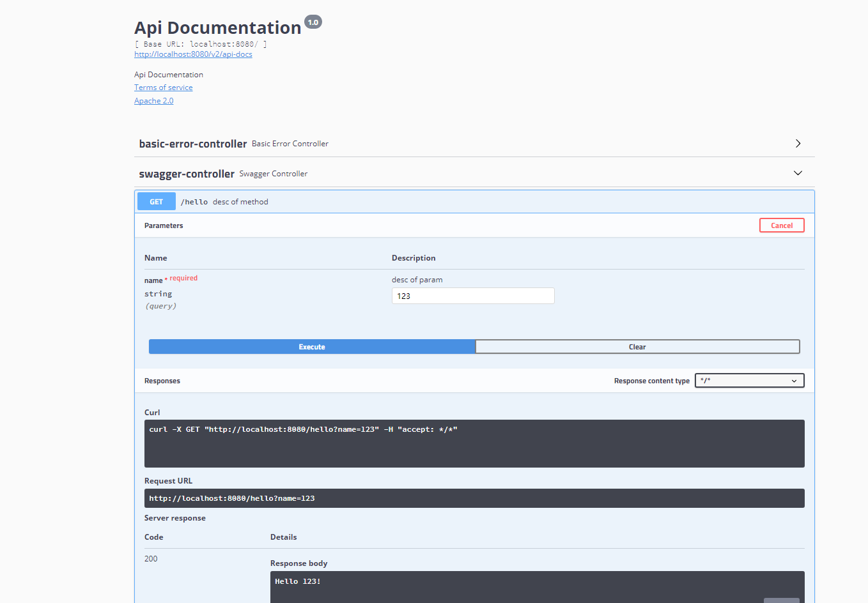The width and height of the screenshot is (868, 603).
Task: Click the Execute button
Action: [x=312, y=347]
